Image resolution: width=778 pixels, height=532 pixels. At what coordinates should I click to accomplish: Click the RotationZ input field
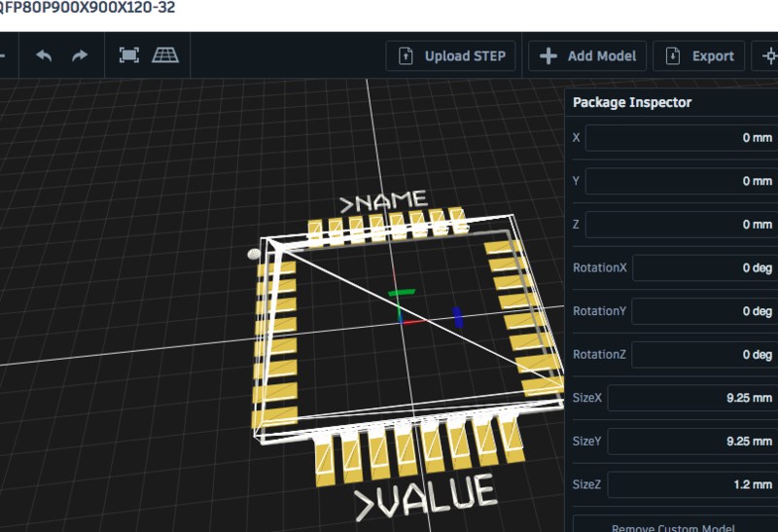tap(705, 354)
